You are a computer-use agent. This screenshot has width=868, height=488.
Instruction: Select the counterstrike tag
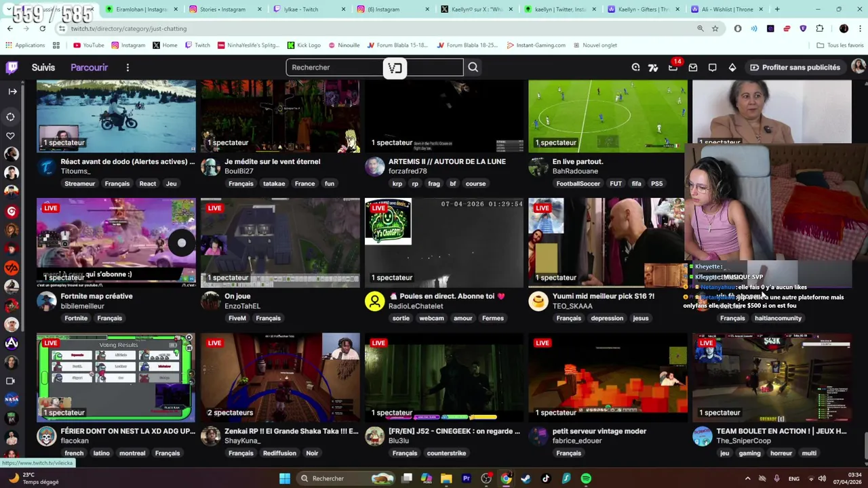pyautogui.click(x=446, y=453)
